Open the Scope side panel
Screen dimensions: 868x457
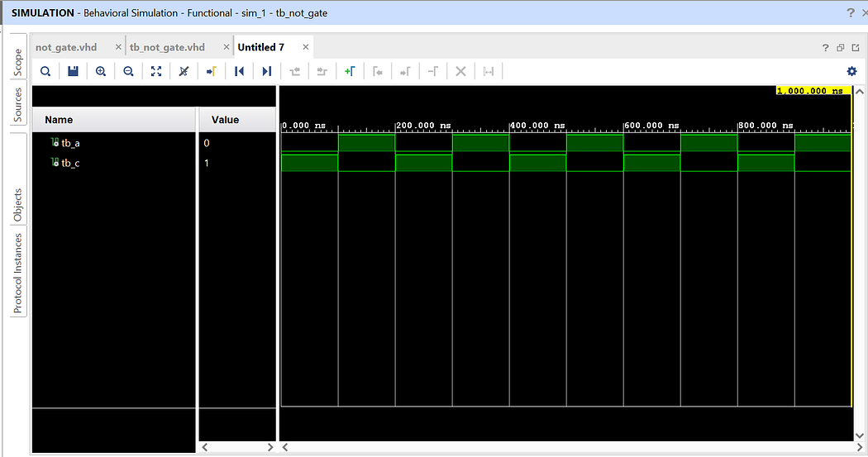(x=18, y=62)
